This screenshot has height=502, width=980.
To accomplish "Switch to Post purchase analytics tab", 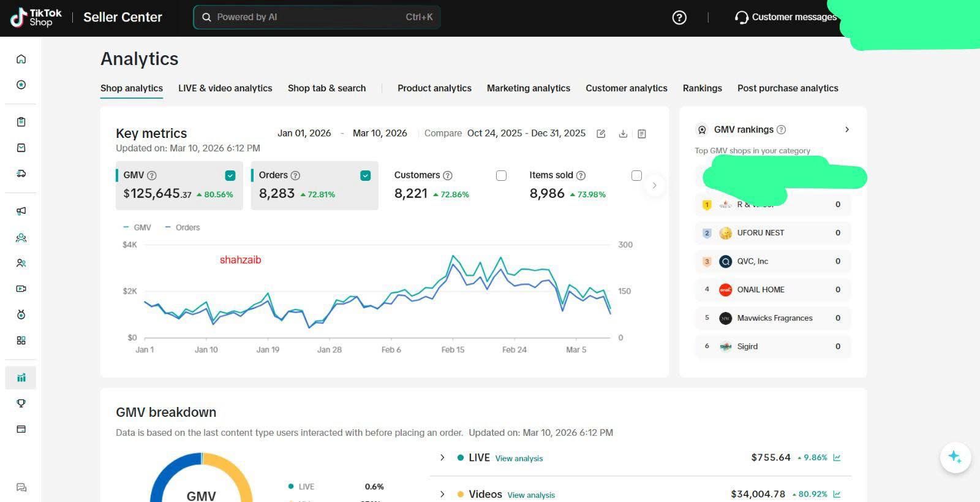I will [x=788, y=88].
